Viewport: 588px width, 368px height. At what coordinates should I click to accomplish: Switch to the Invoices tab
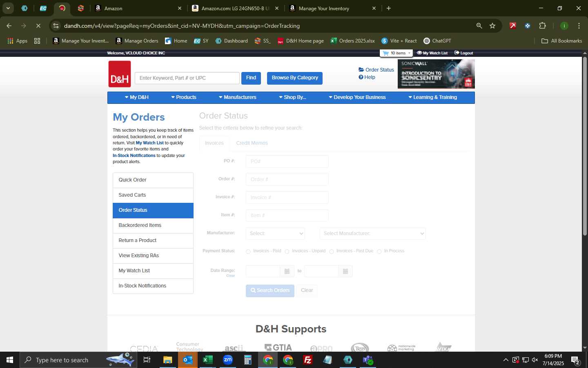point(214,143)
